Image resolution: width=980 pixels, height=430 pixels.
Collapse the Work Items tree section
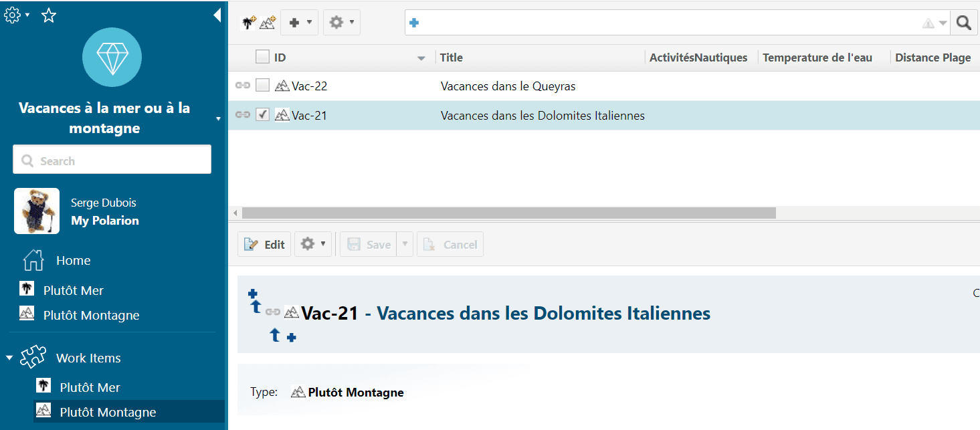click(x=9, y=358)
